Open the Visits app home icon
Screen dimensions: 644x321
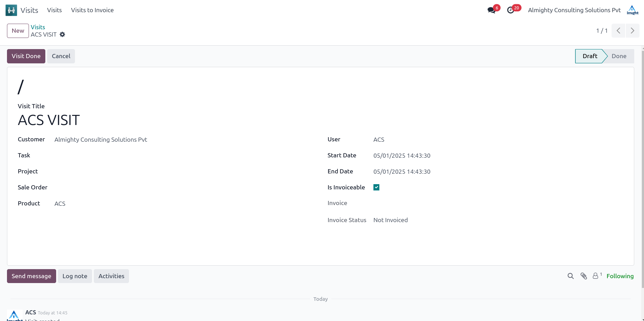[11, 10]
